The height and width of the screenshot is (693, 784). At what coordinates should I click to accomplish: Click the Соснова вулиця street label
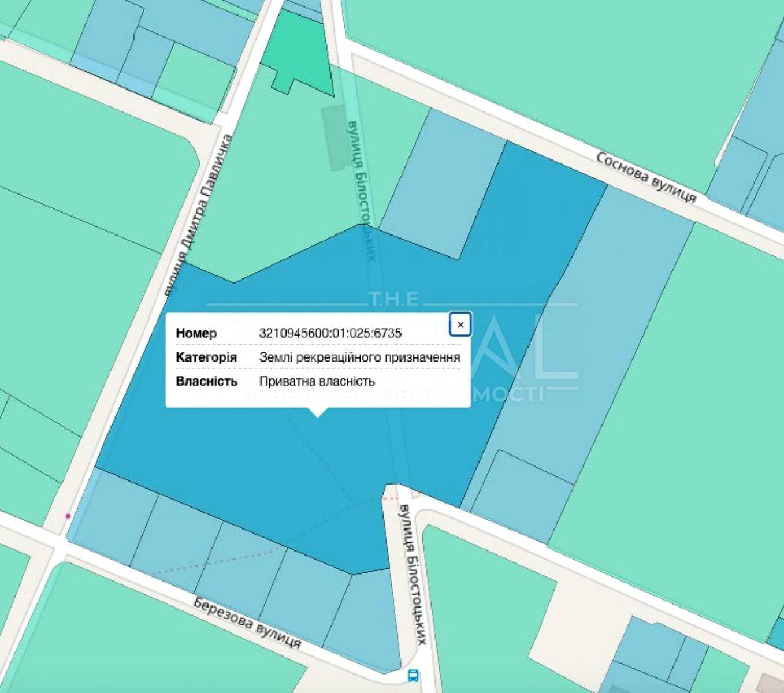coord(646,177)
